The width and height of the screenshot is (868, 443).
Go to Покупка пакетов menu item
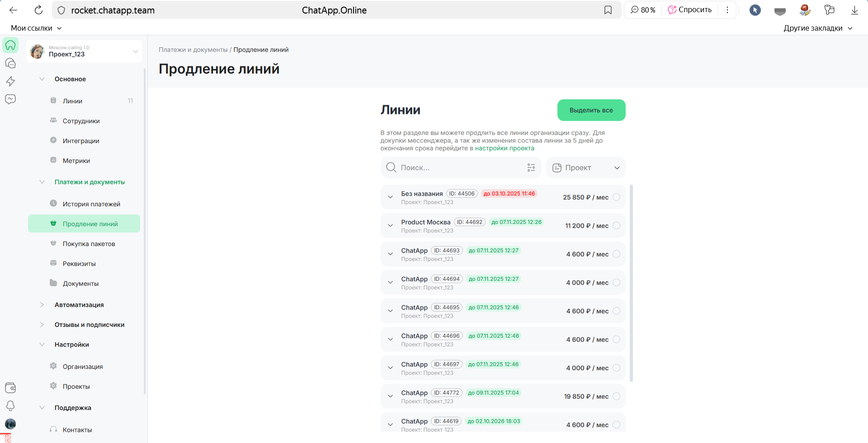click(89, 244)
